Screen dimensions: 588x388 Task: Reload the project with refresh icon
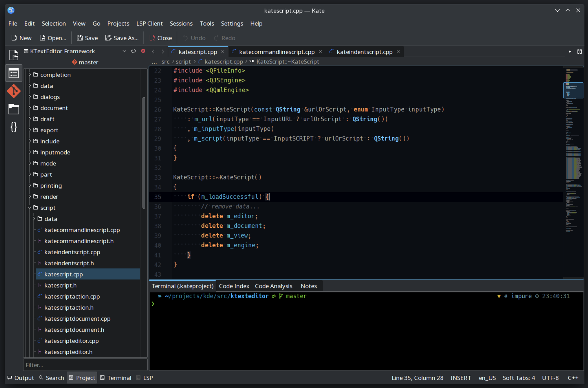(133, 51)
